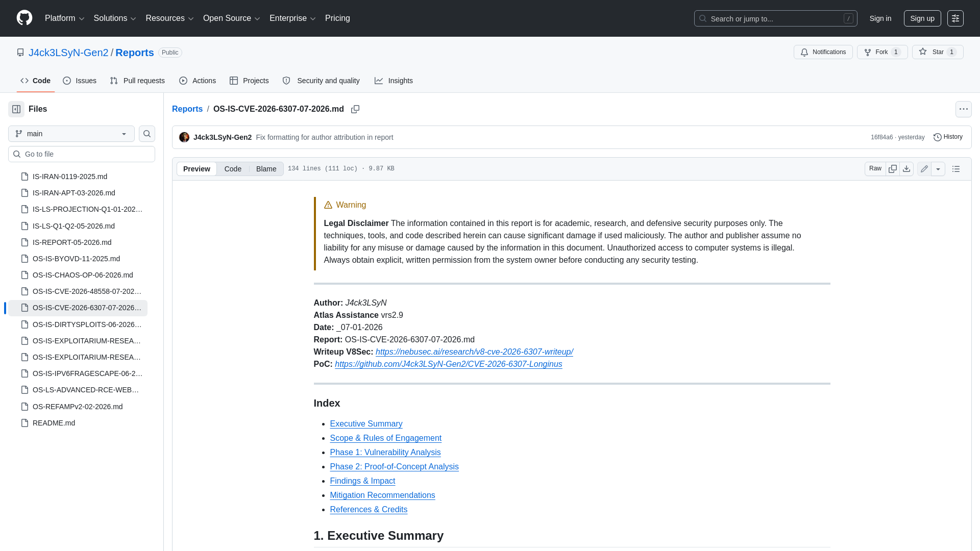Open OS-REFAMPv2-02-2026.md file
Viewport: 980px width, 551px height.
pyautogui.click(x=78, y=407)
